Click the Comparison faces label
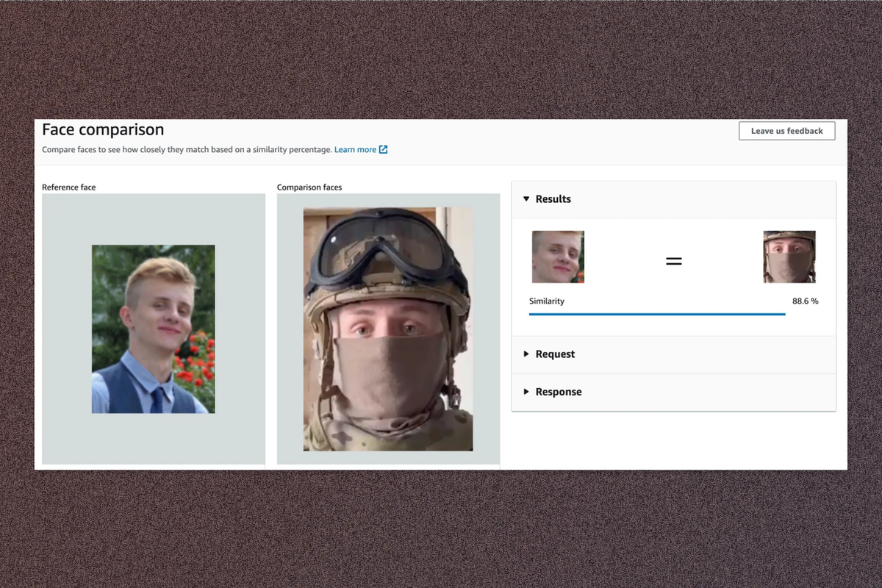The width and height of the screenshot is (882, 588). (309, 187)
